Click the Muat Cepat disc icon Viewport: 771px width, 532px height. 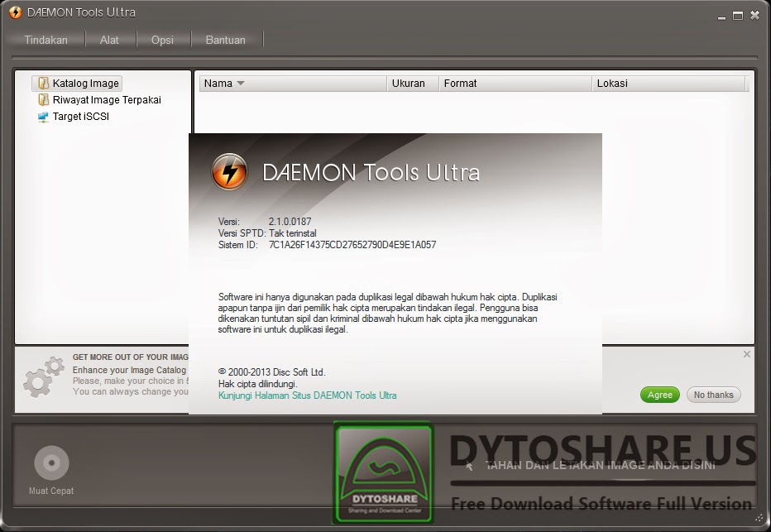(51, 463)
